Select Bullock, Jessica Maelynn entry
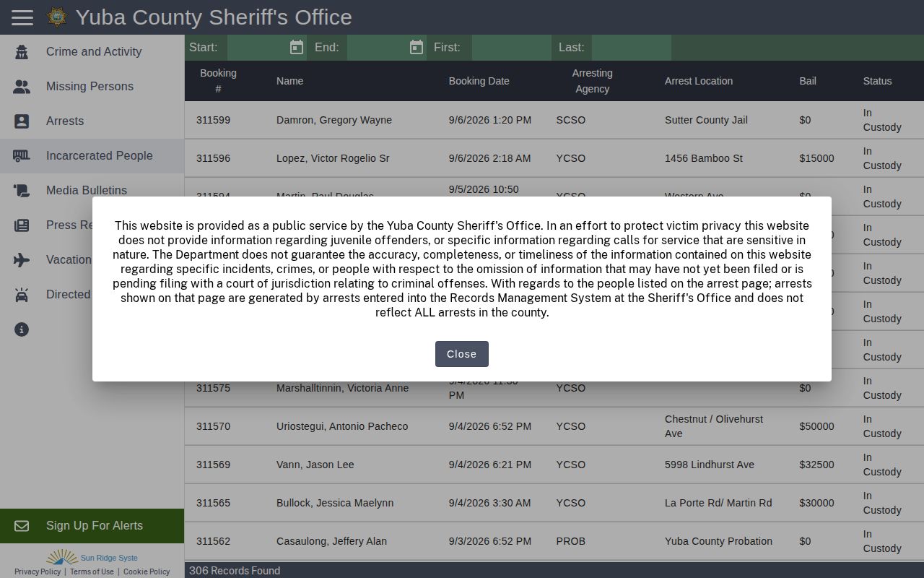The height and width of the screenshot is (578, 924). 335,503
